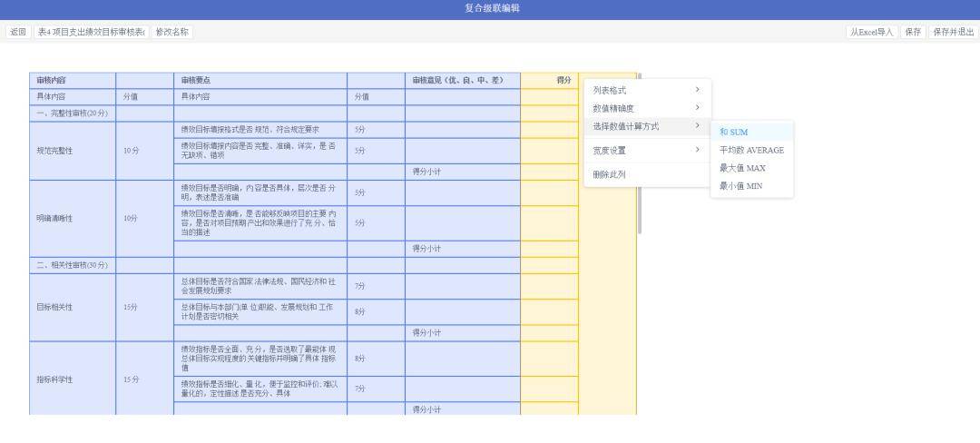Viewport: 980px width, 443px height.
Task: Click cell starting 绩效指标是否全面、充分
Action: (x=260, y=359)
